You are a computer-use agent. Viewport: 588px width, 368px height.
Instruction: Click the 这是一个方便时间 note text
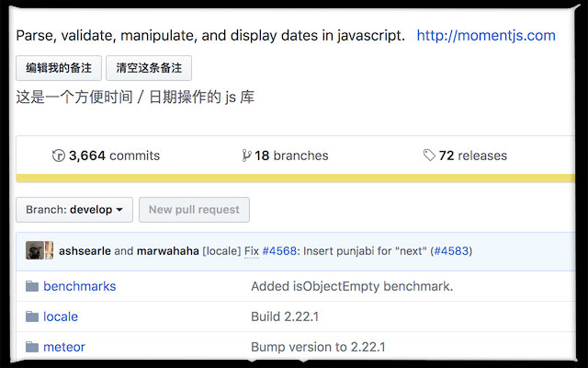[x=135, y=98]
